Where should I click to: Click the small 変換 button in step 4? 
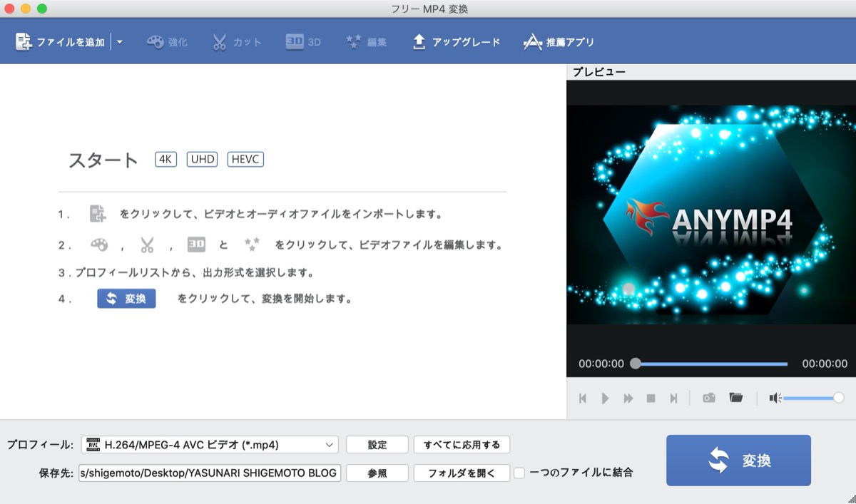[x=126, y=299]
